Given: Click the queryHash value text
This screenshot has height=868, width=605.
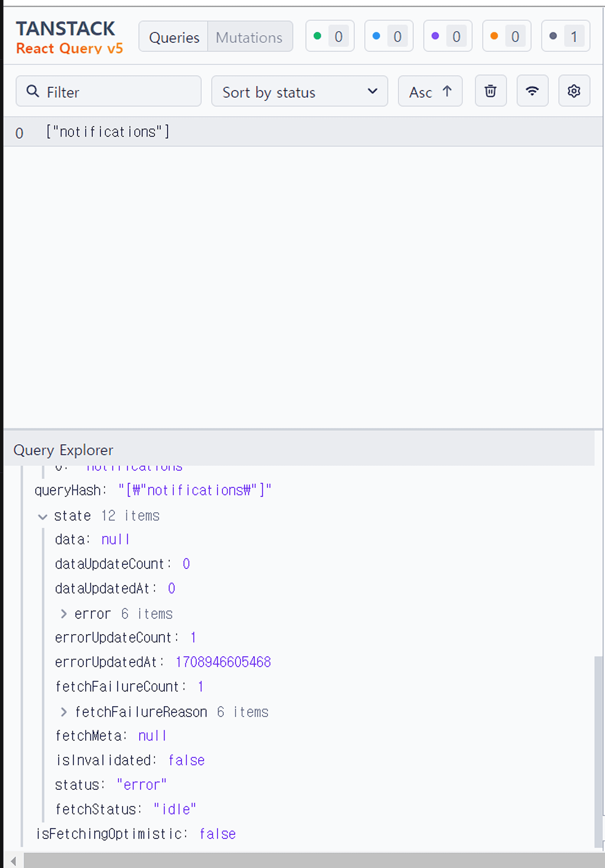Looking at the screenshot, I should 195,490.
